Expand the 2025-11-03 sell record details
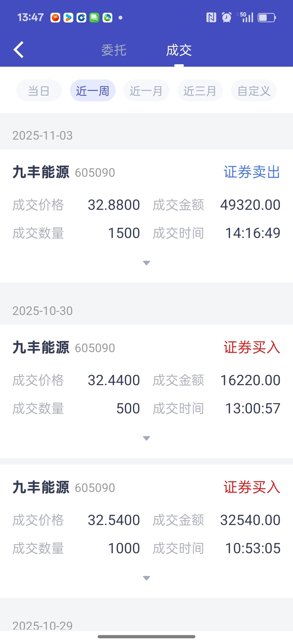The height and width of the screenshot is (644, 293). pos(146,263)
